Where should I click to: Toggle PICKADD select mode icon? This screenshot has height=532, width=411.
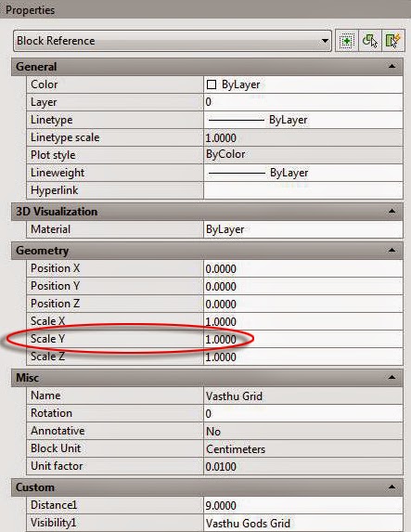point(347,41)
